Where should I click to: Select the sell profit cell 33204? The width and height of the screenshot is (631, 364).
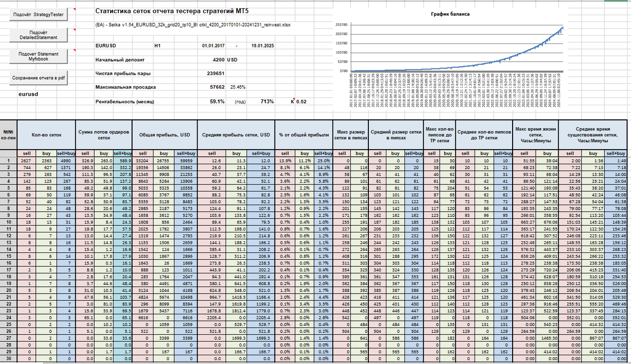143,160
